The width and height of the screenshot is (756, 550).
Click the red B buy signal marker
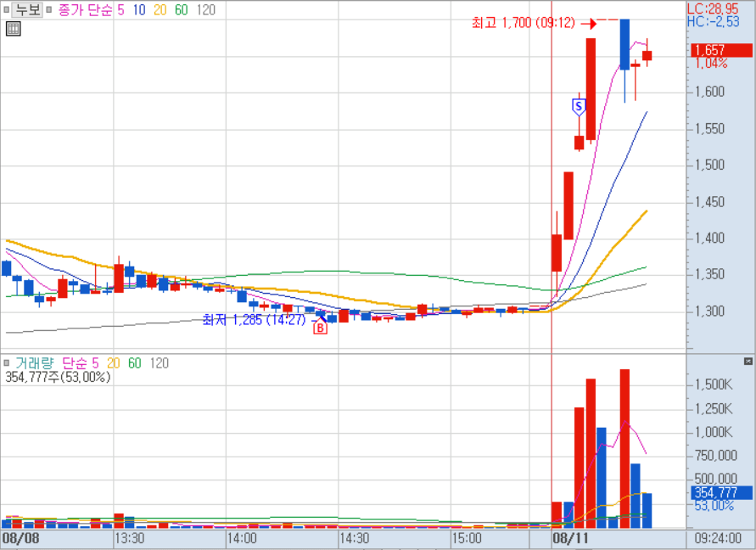click(x=320, y=328)
